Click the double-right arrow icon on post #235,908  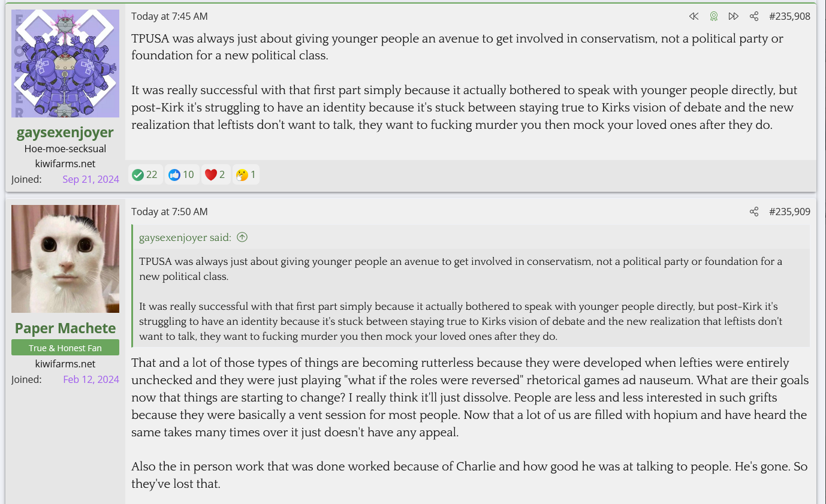pyautogui.click(x=733, y=16)
